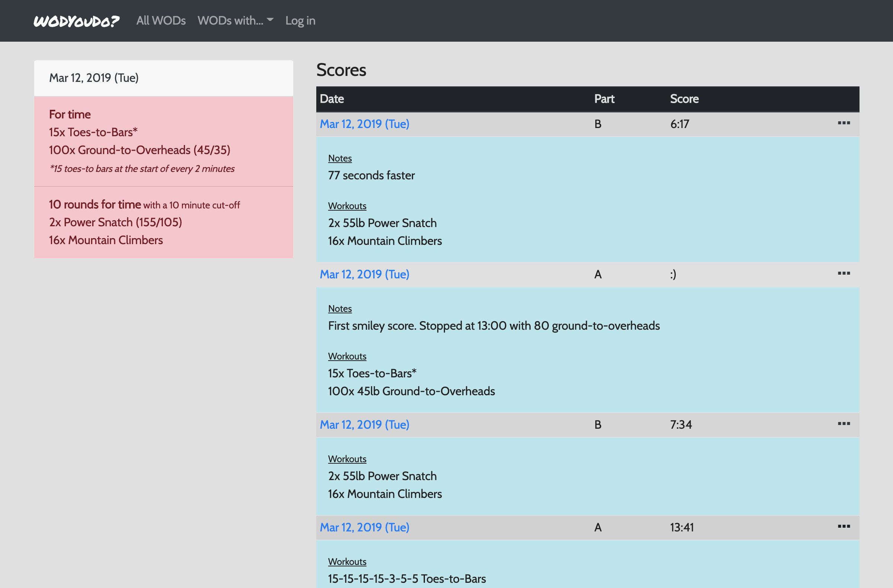Click the 13:41 score value
This screenshot has width=893, height=588.
click(682, 528)
